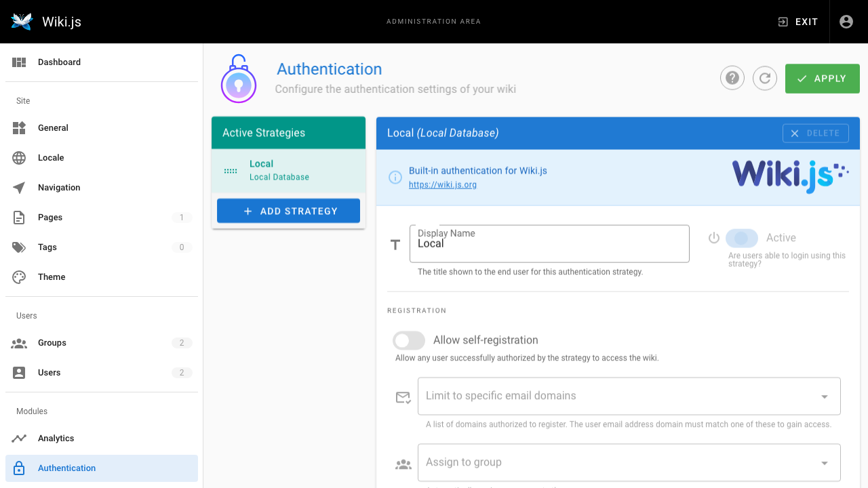Click the exit icon left of EXIT label
This screenshot has width=868, height=488.
(x=783, y=22)
